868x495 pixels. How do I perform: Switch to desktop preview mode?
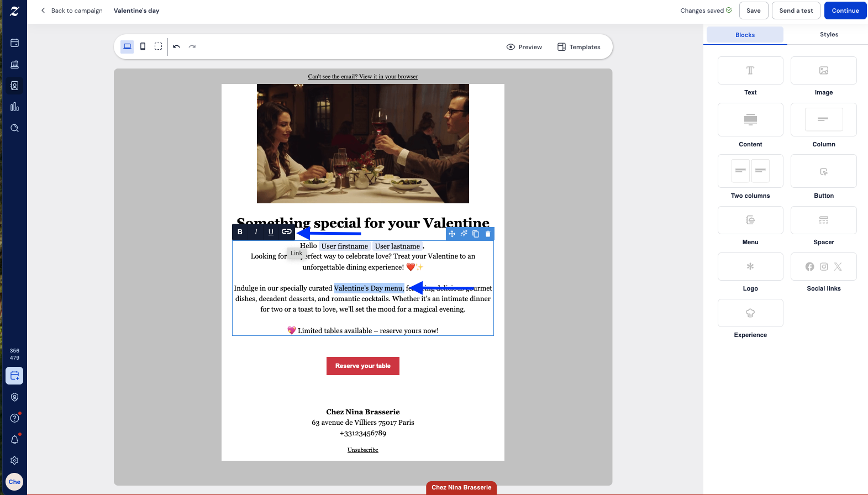pos(127,47)
